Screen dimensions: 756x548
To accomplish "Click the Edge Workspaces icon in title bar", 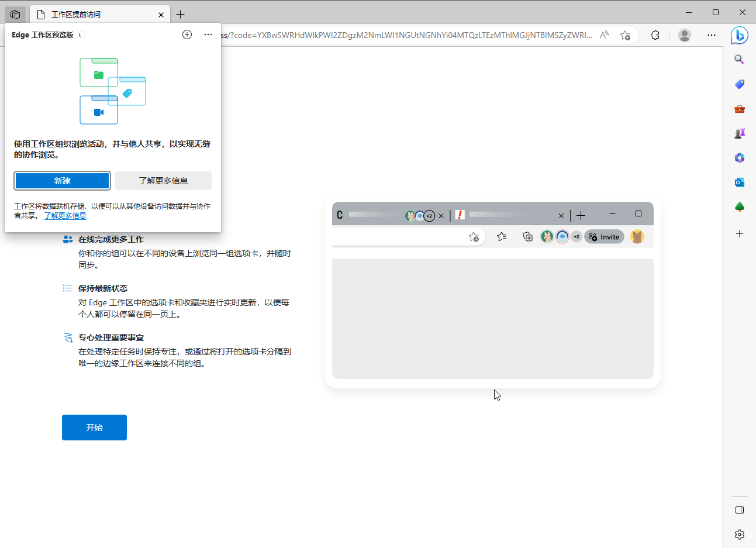I will 15,14.
